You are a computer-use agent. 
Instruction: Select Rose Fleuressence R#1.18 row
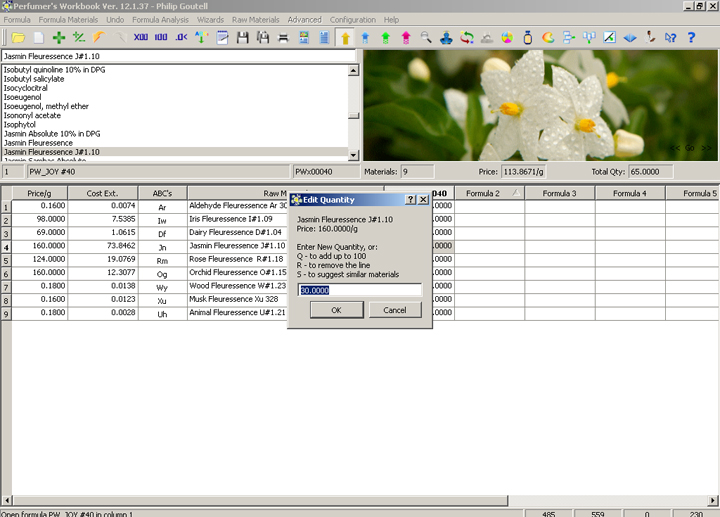(x=236, y=259)
